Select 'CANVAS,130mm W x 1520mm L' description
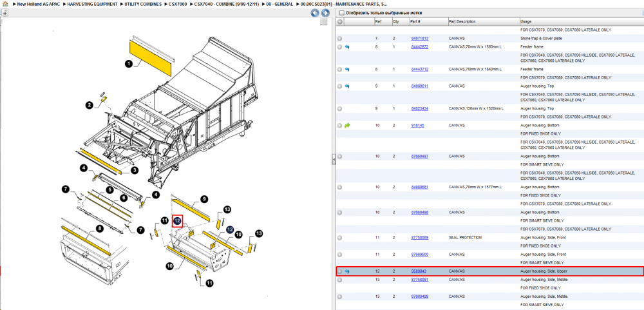Screen dimensions: 644x310 tap(477, 108)
